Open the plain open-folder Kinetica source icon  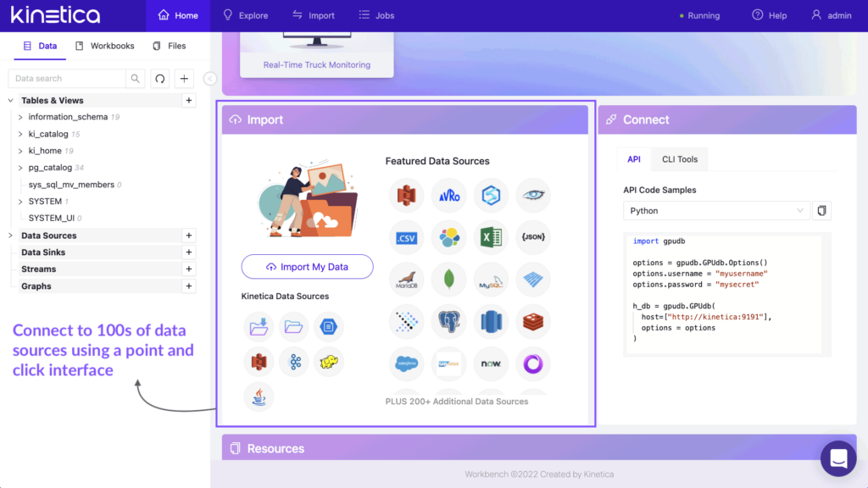click(293, 326)
